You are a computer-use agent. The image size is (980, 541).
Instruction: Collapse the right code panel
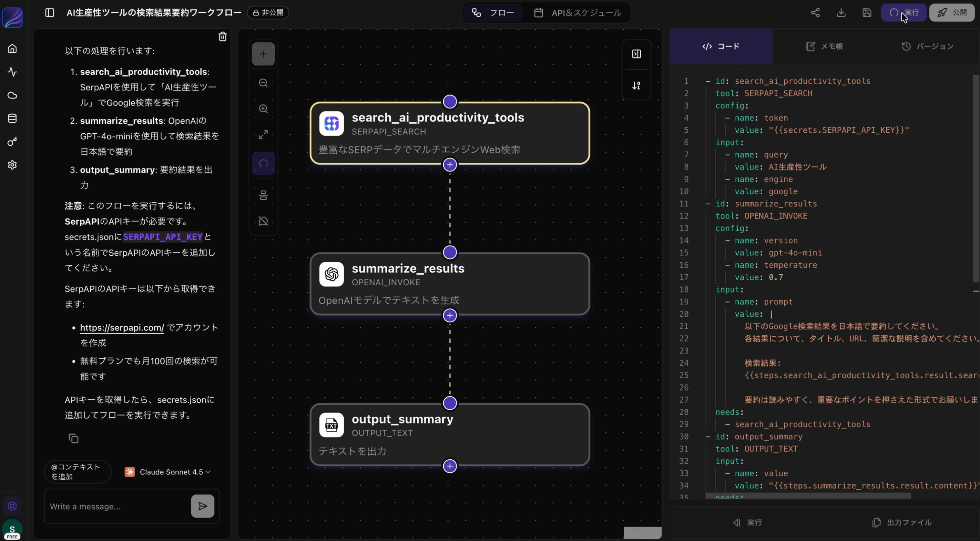[x=636, y=54]
